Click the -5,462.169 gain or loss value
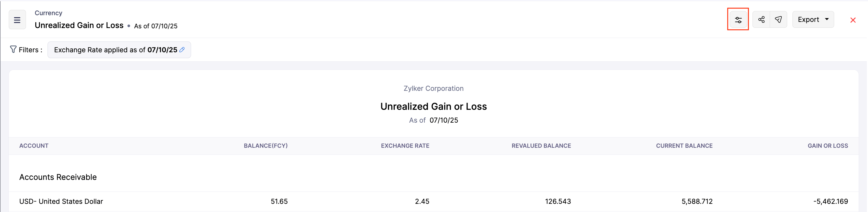The width and height of the screenshot is (868, 212). click(830, 201)
